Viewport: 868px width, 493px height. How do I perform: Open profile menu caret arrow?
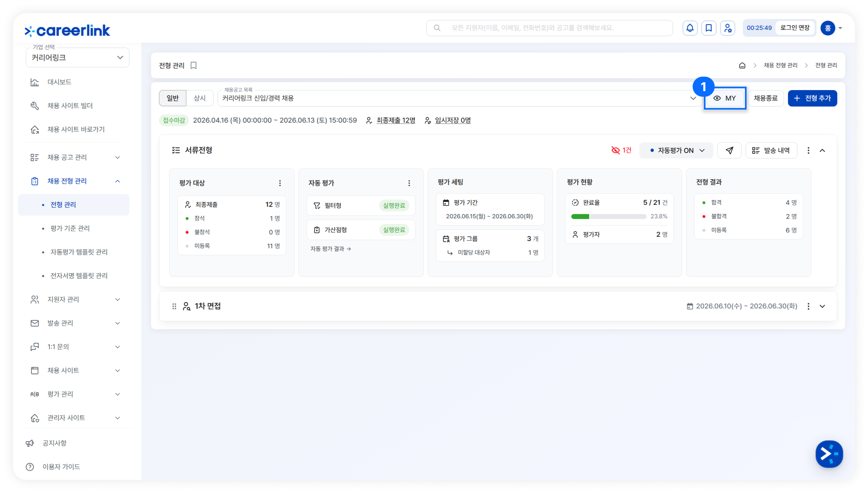[840, 28]
